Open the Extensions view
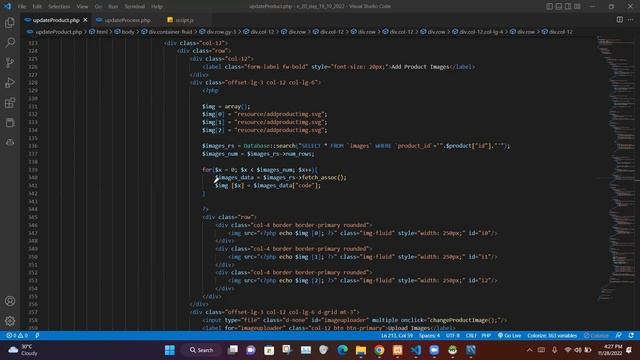The image size is (640, 360). pyautogui.click(x=10, y=102)
